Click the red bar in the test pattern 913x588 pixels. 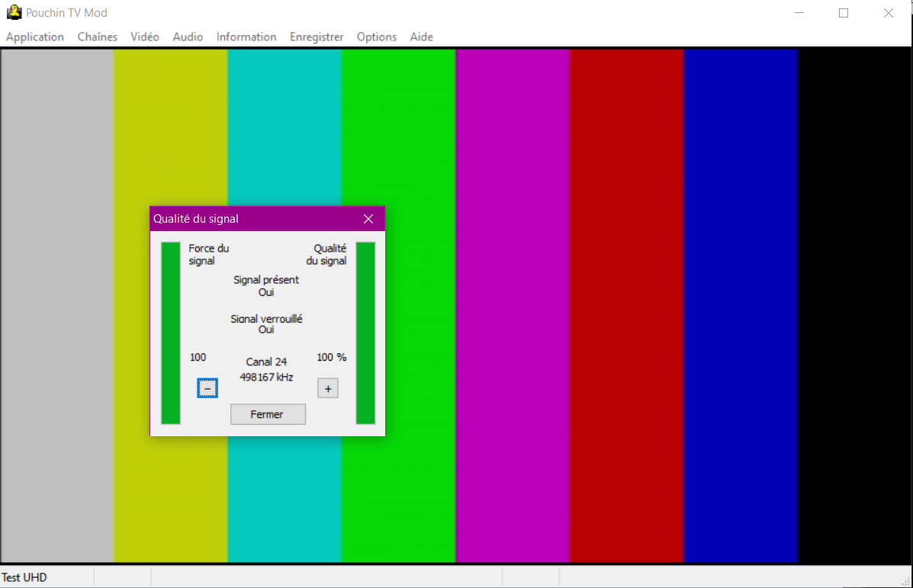[x=626, y=306]
